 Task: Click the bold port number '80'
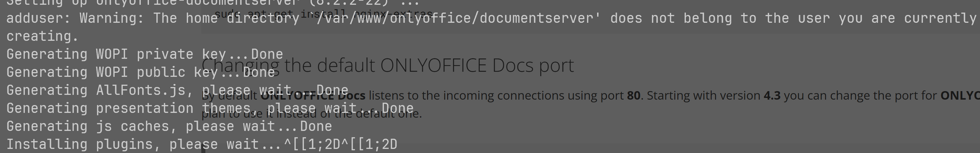[x=633, y=95]
